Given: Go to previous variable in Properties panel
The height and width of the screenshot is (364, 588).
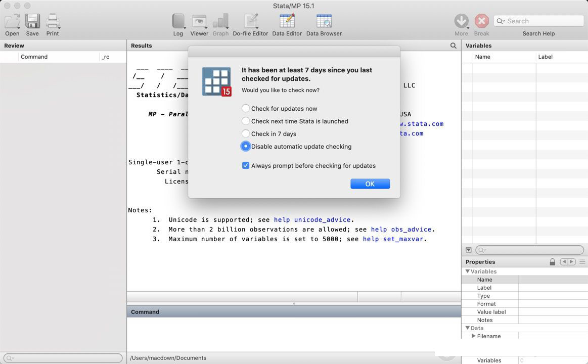Looking at the screenshot, I should (564, 262).
